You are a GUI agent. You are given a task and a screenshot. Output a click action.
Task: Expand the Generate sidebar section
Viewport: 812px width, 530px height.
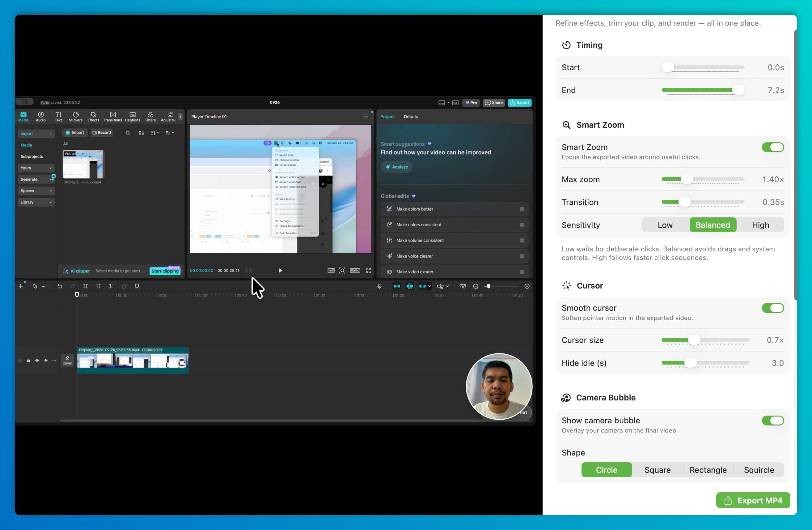pyautogui.click(x=36, y=179)
